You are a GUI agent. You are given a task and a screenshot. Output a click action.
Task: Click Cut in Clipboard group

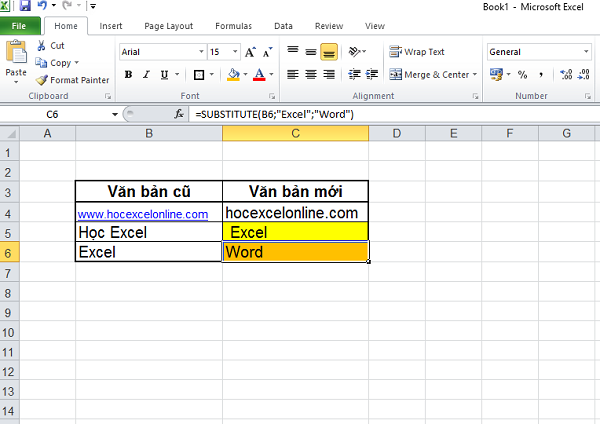(x=51, y=46)
